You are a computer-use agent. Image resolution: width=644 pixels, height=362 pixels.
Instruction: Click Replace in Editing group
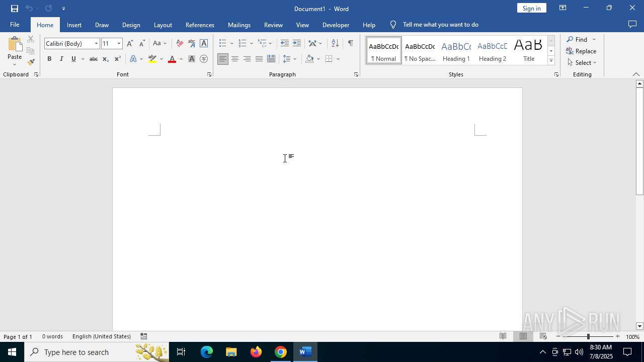click(581, 51)
